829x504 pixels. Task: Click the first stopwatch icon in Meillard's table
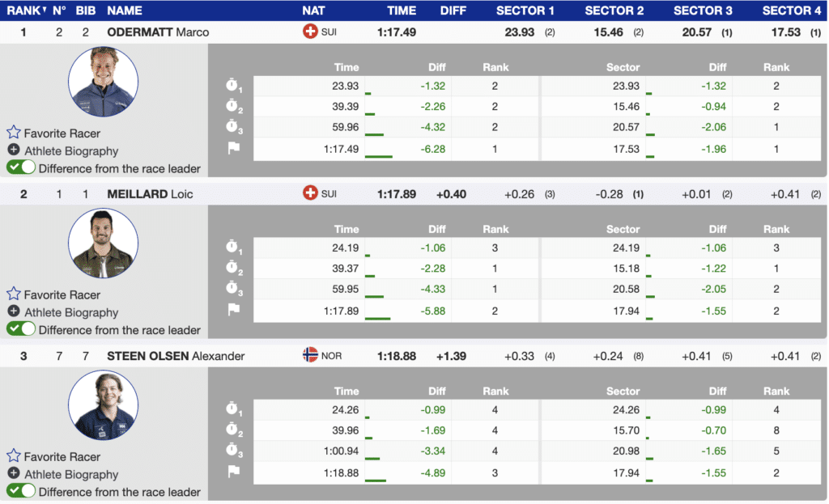(233, 248)
